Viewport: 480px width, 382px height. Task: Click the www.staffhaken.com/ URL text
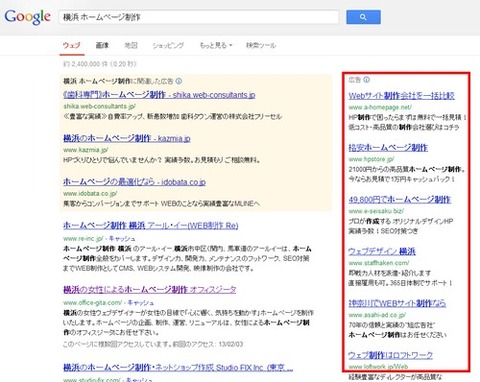pos(379,263)
